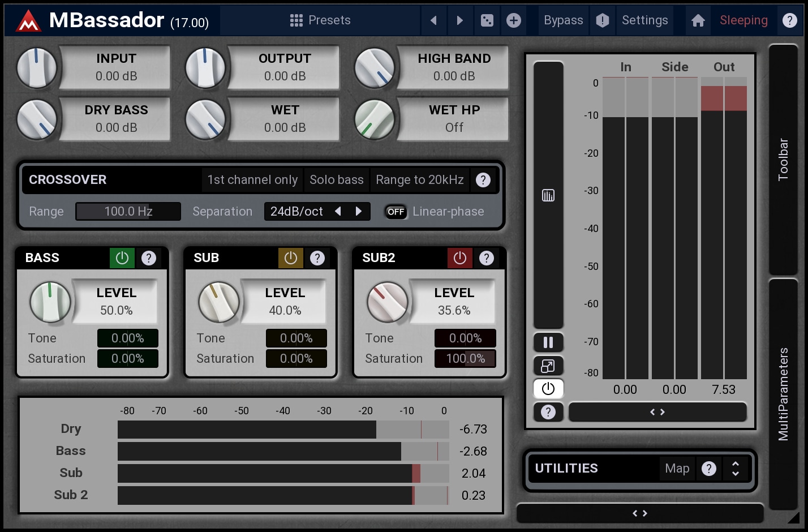Expand the Utilities section arrows
The image size is (808, 532).
(x=735, y=469)
